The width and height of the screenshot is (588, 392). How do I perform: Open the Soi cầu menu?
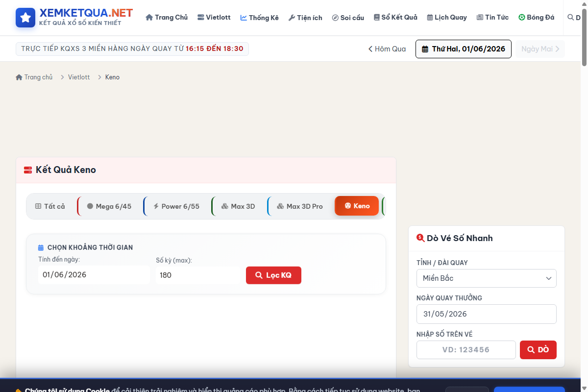coord(348,17)
